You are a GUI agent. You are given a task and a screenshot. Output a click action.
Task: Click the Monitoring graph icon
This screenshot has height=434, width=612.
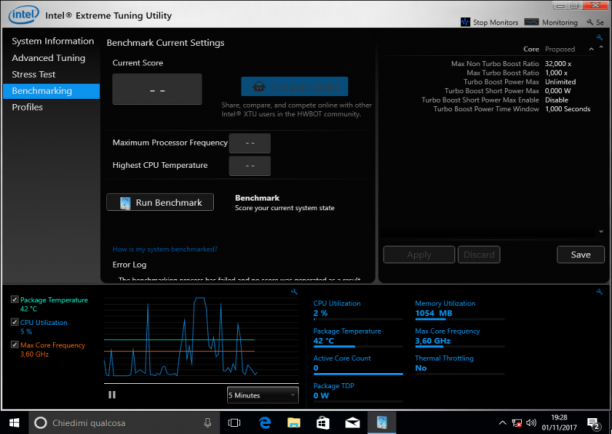click(531, 22)
